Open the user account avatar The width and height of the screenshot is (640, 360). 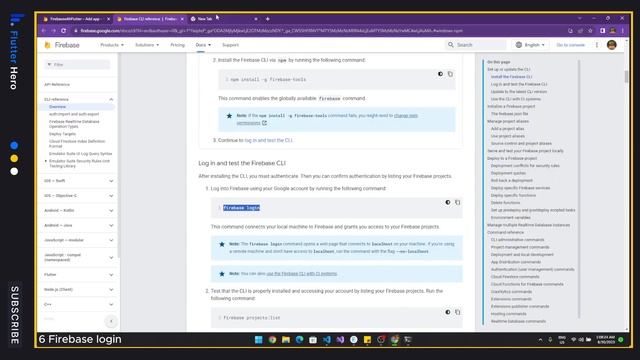(x=611, y=45)
